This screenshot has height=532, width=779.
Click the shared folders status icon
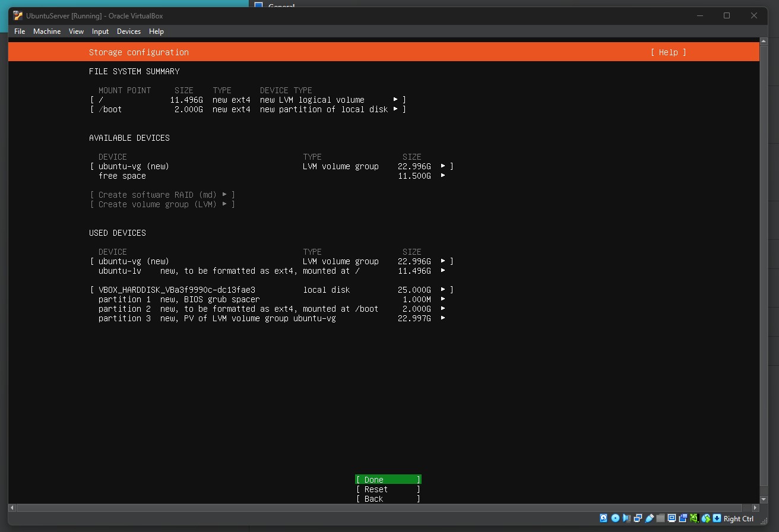660,518
